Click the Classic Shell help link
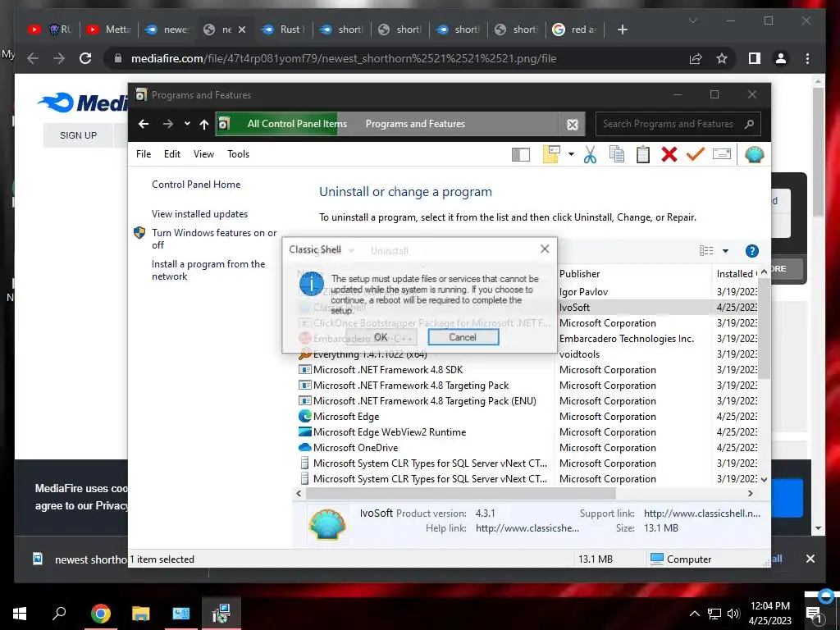The width and height of the screenshot is (840, 630). [x=527, y=528]
